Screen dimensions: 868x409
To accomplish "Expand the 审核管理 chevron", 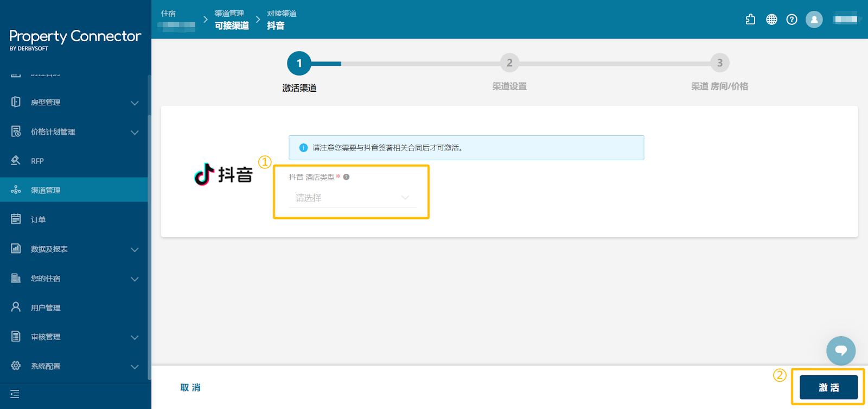I will (135, 337).
